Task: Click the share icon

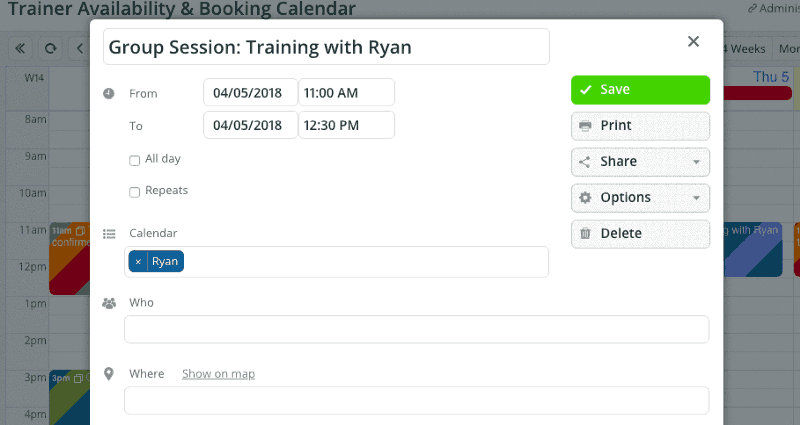Action: pos(585,162)
